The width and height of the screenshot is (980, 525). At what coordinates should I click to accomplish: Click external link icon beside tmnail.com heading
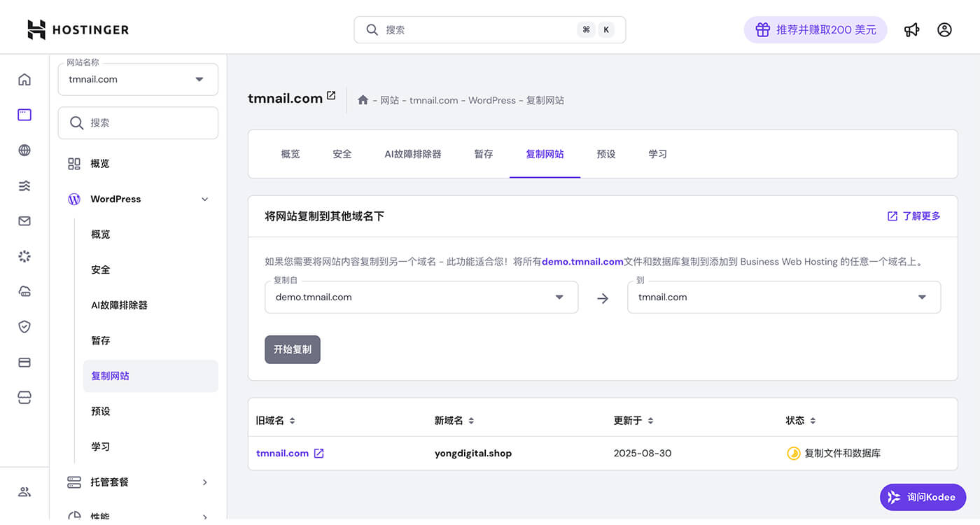[x=331, y=95]
